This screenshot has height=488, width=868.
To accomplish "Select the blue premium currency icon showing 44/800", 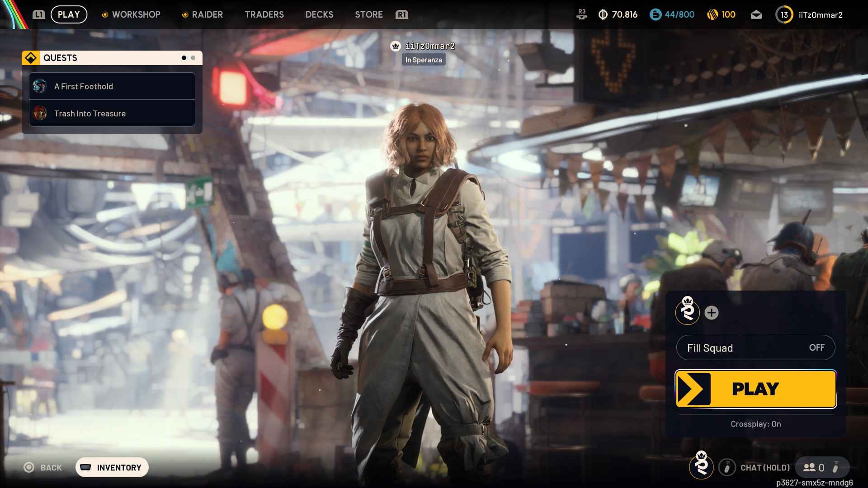I will pos(656,14).
